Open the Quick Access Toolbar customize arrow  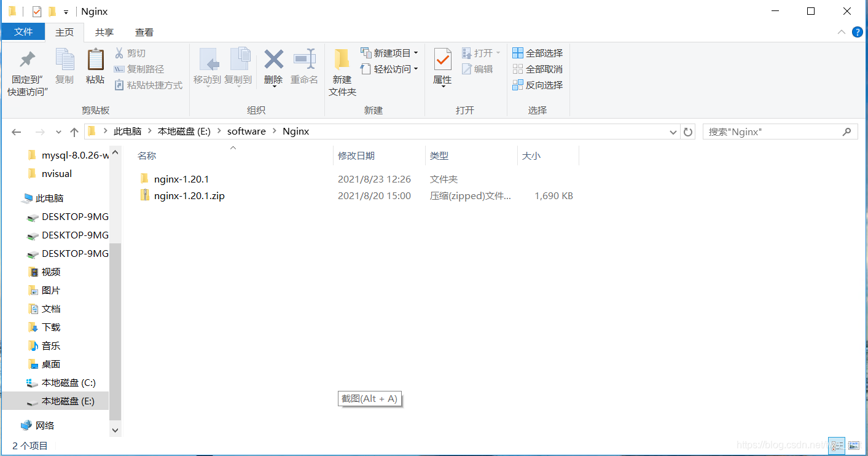pos(66,12)
